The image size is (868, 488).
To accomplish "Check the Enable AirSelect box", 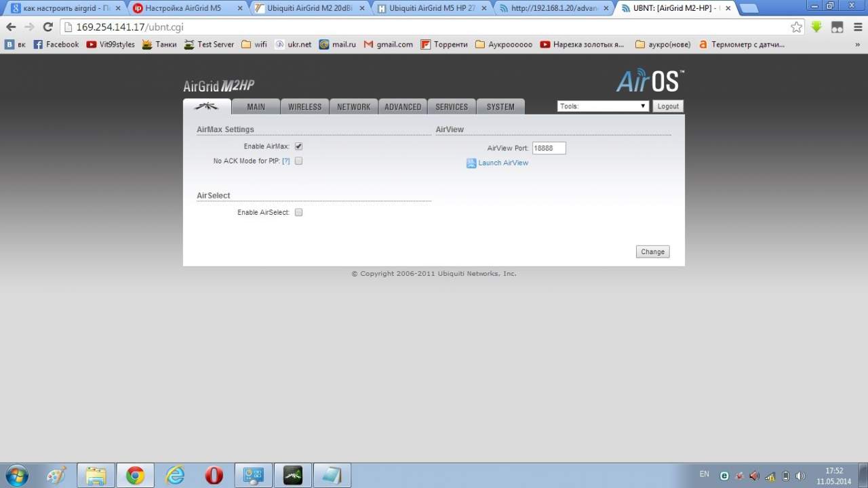I will click(x=298, y=213).
